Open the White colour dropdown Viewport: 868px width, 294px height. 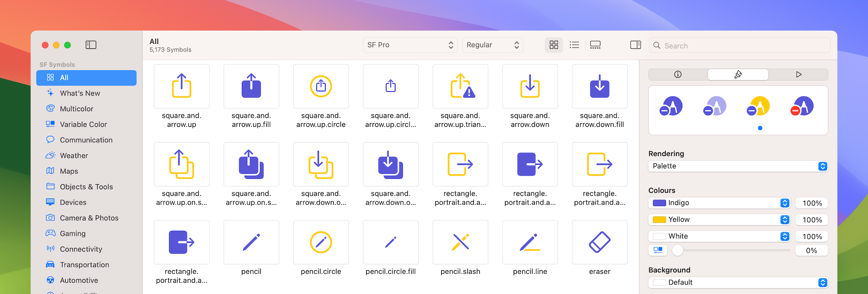coord(719,236)
